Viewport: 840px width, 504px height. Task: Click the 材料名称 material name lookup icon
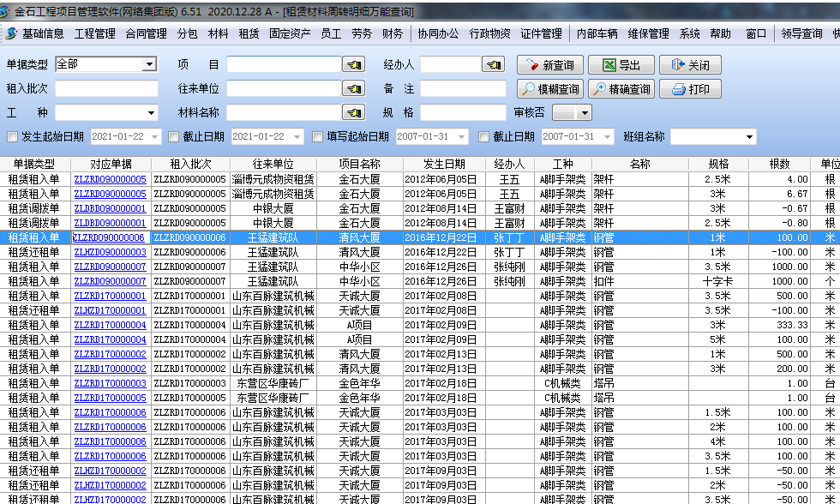[x=354, y=110]
